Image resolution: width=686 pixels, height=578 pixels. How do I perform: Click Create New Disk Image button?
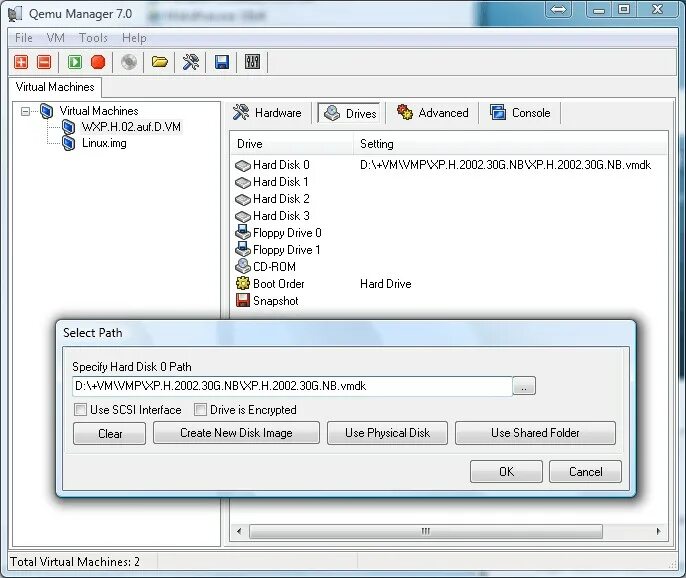pyautogui.click(x=236, y=433)
